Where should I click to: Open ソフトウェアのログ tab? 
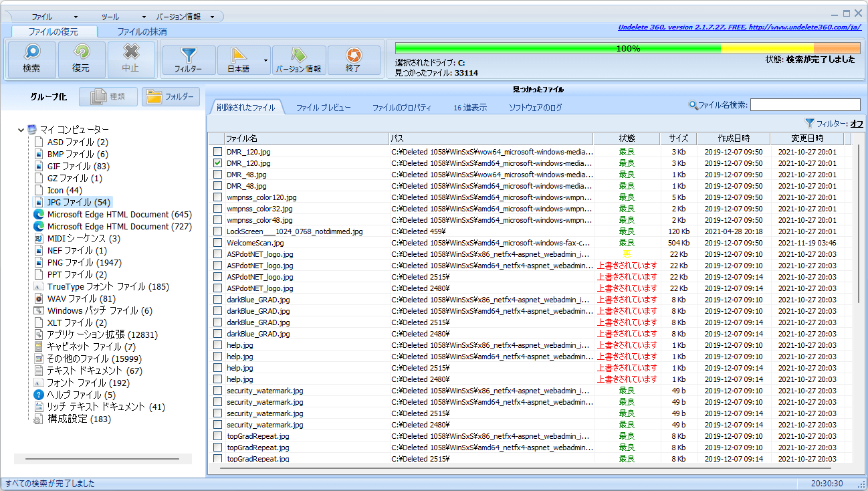click(535, 107)
